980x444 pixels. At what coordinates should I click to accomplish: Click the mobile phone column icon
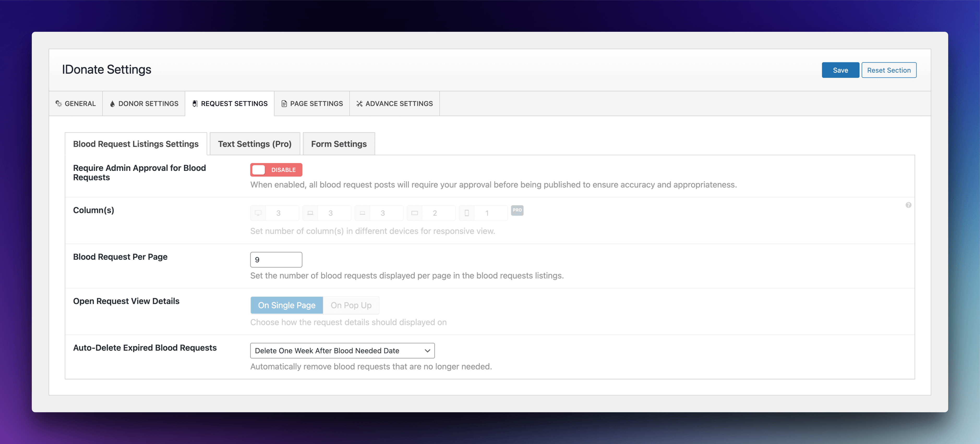click(x=466, y=213)
